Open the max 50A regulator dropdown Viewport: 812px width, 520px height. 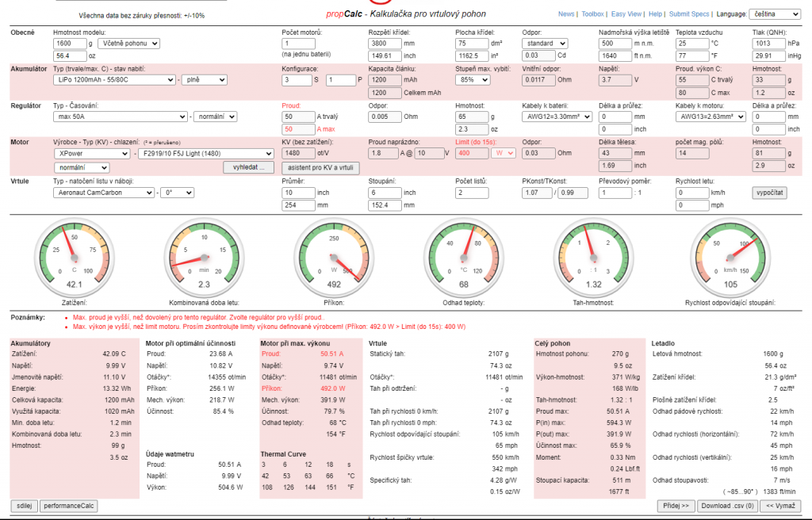(x=121, y=117)
